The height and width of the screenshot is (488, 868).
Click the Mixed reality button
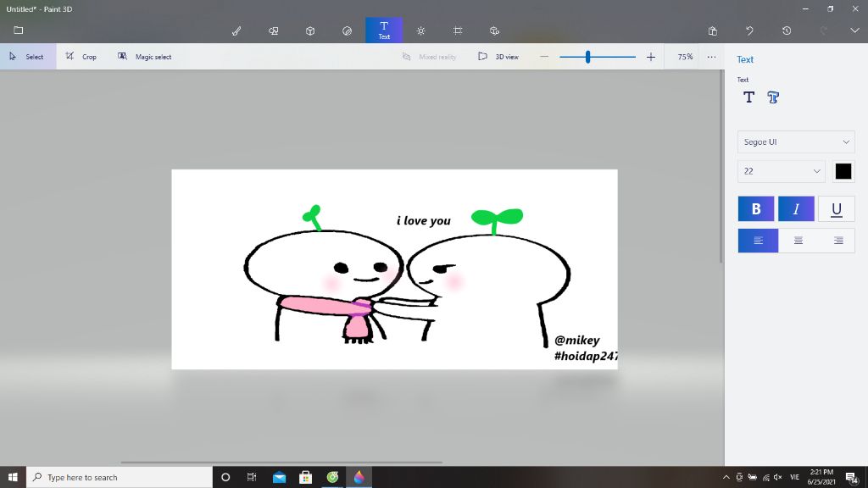tap(429, 57)
